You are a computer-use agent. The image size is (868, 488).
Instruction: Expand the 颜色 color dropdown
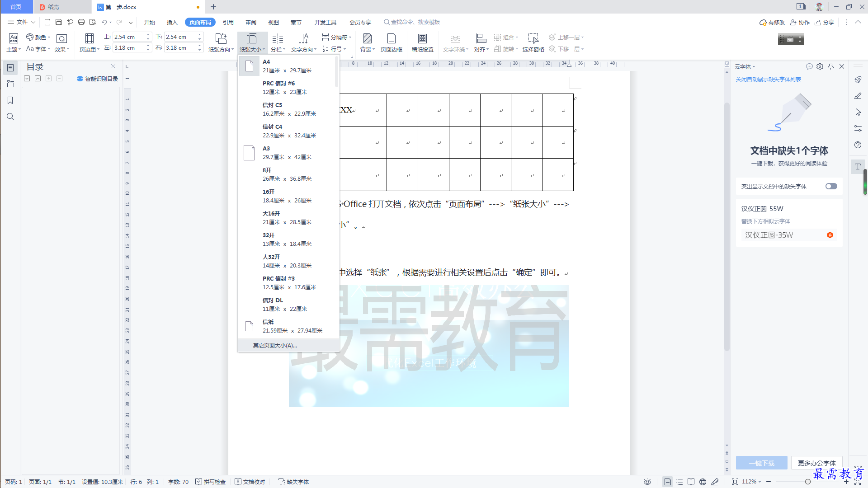click(38, 37)
